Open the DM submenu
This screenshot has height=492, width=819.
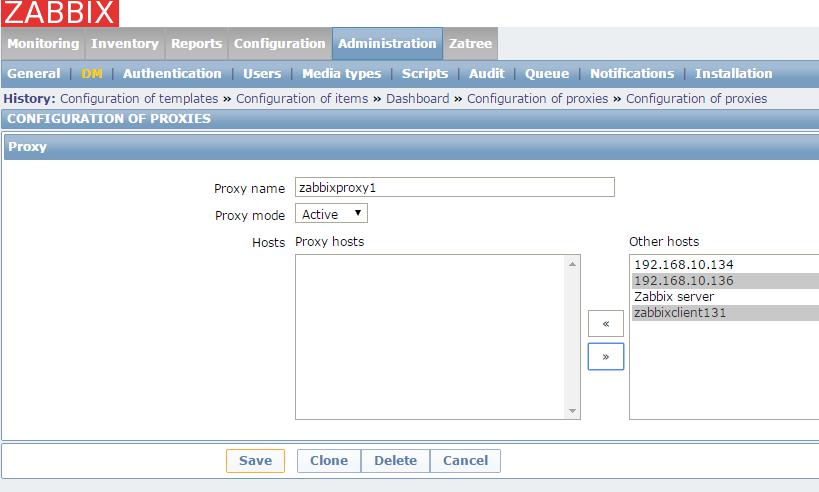[x=91, y=74]
